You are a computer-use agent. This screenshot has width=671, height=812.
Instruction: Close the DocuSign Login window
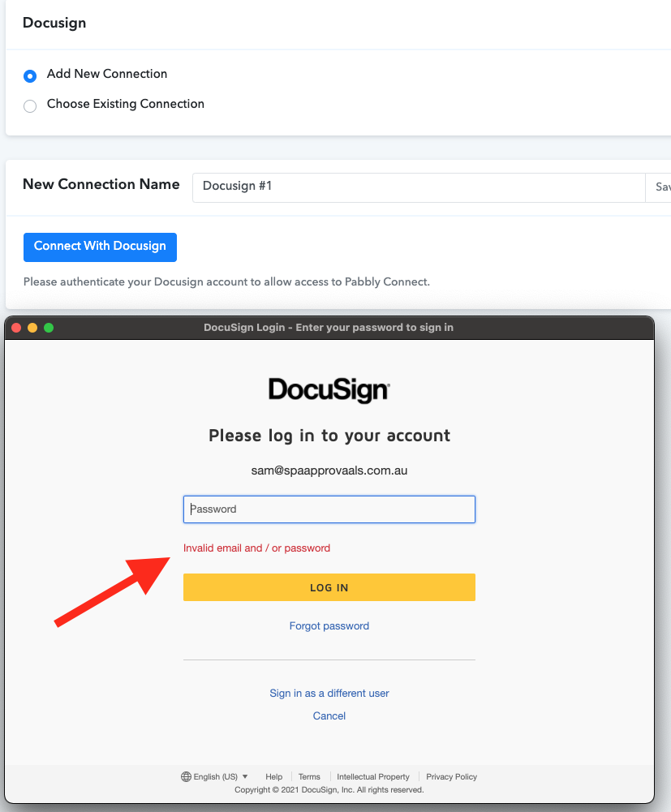point(16,328)
